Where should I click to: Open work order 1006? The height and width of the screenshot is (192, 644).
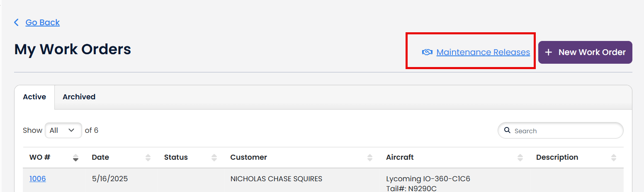(38, 179)
